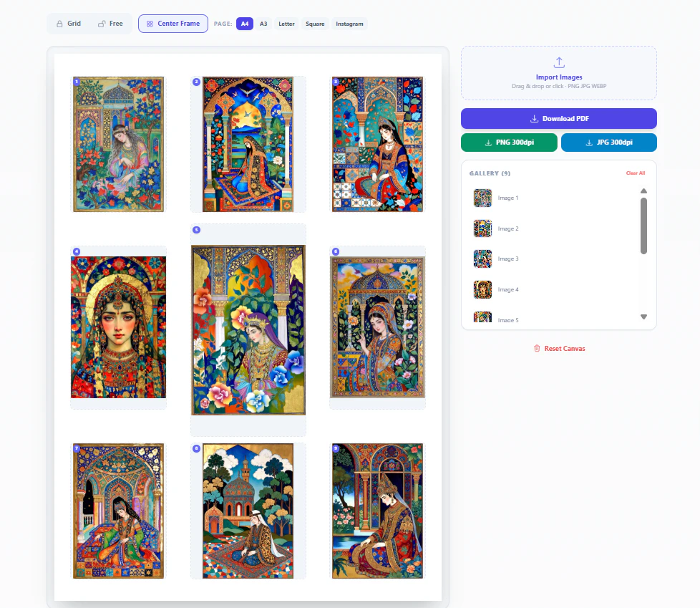This screenshot has height=608, width=700.
Task: Download the layout as PDF
Action: tap(559, 118)
